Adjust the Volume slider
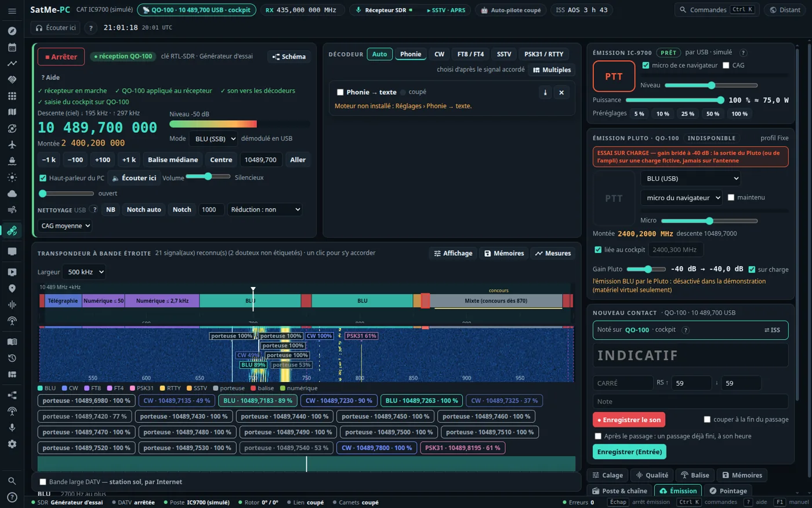Viewport: 812px width, 508px height. [x=208, y=176]
